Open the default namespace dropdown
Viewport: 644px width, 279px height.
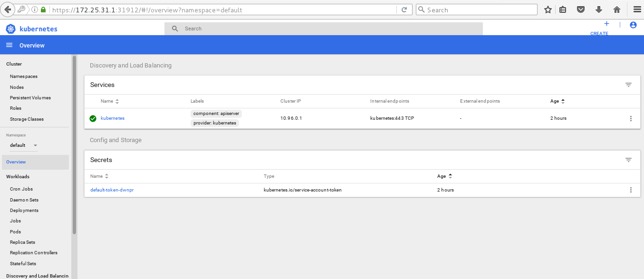23,145
